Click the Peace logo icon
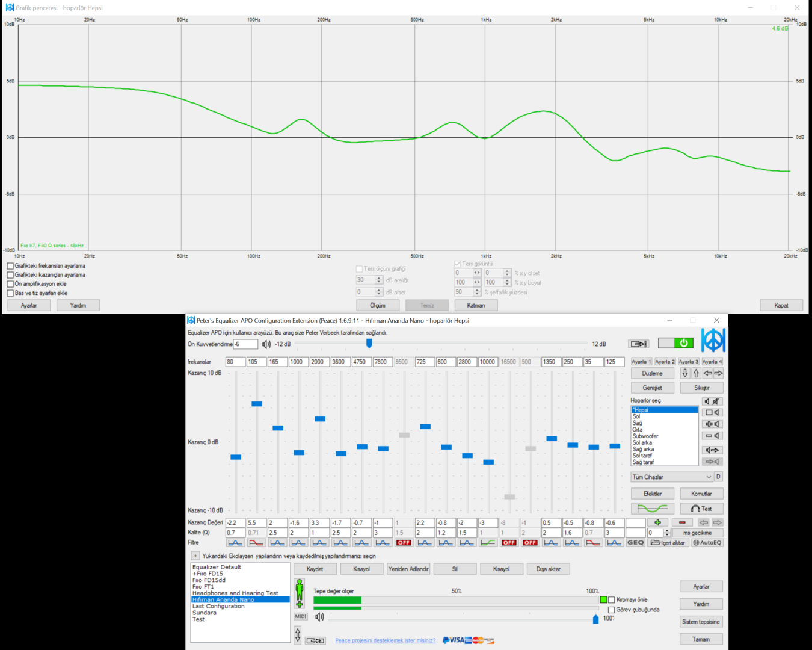The height and width of the screenshot is (650, 812). [x=713, y=341]
